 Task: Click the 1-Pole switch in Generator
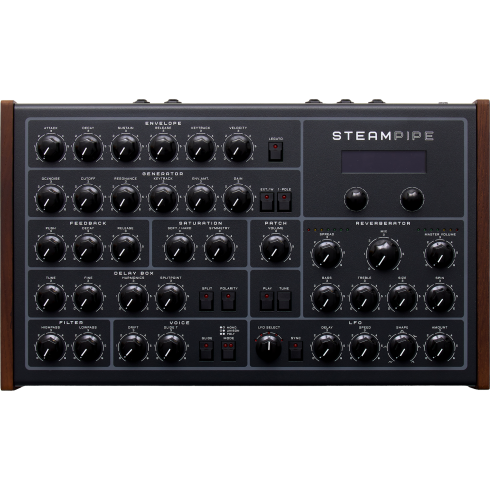284,202
